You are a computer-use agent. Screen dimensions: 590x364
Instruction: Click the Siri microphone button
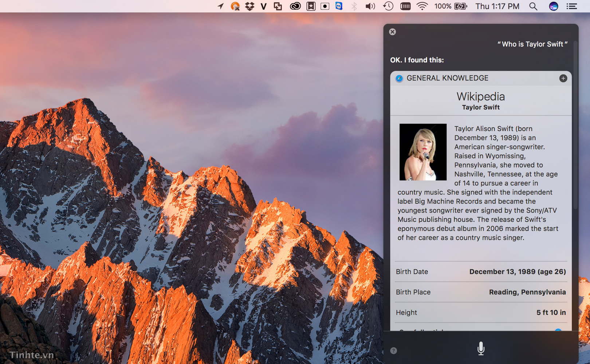point(481,348)
